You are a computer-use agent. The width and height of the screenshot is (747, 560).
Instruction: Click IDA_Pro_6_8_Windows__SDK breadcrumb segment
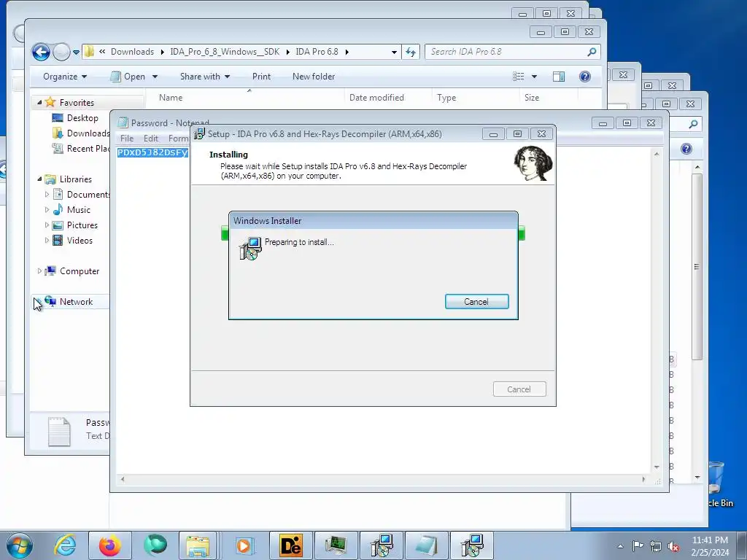point(225,52)
